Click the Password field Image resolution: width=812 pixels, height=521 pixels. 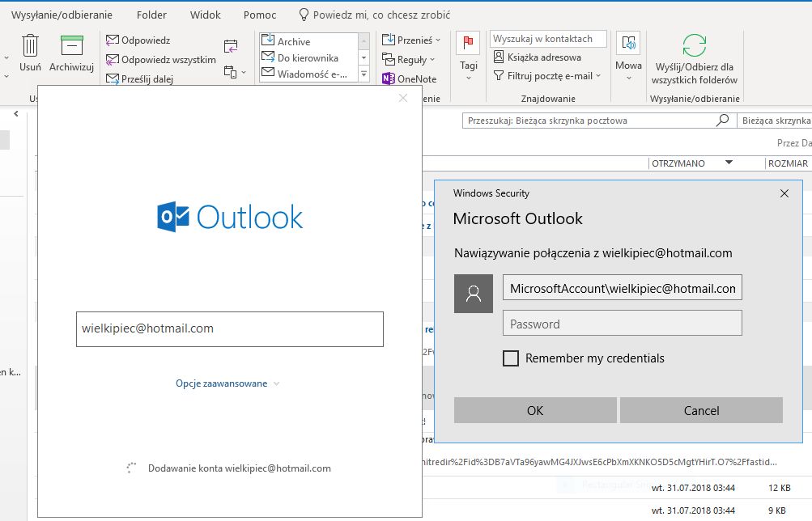(623, 324)
